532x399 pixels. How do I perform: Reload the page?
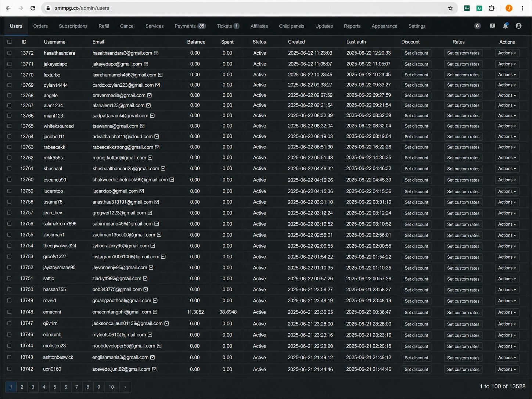(33, 8)
